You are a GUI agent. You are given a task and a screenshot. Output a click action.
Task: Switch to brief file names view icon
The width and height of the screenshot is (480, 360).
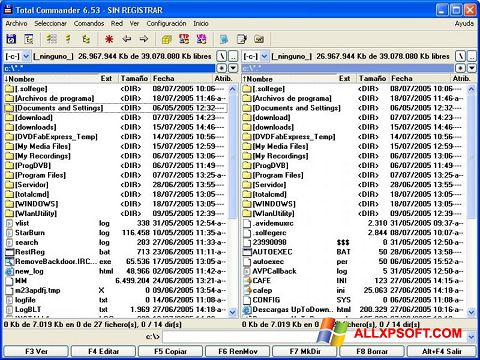(51, 39)
